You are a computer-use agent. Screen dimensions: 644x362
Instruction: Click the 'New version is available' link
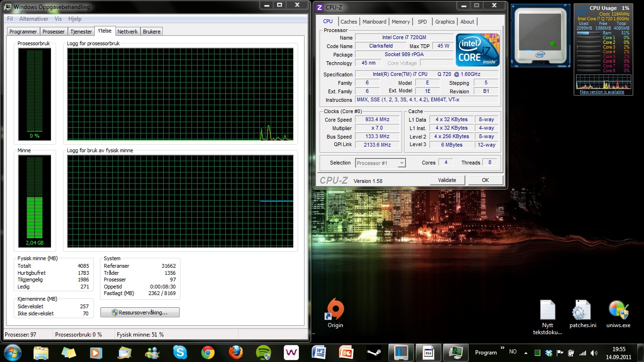click(602, 92)
